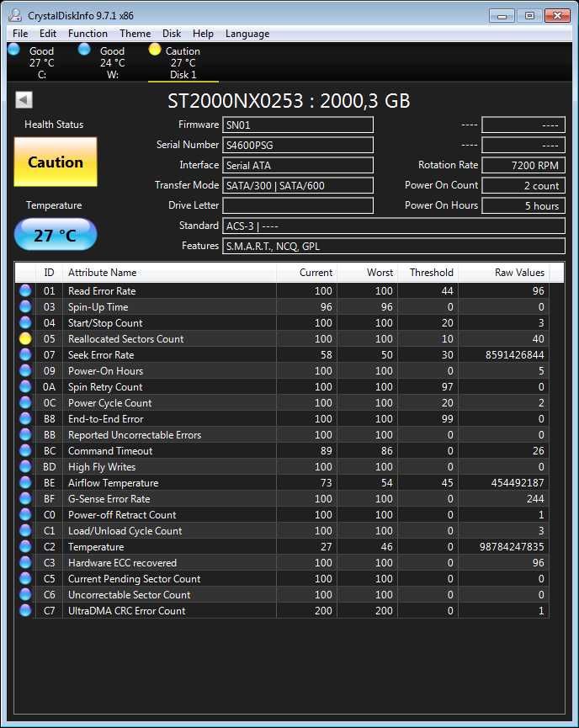
Task: Click the Attribute Name column header
Action: pyautogui.click(x=169, y=273)
